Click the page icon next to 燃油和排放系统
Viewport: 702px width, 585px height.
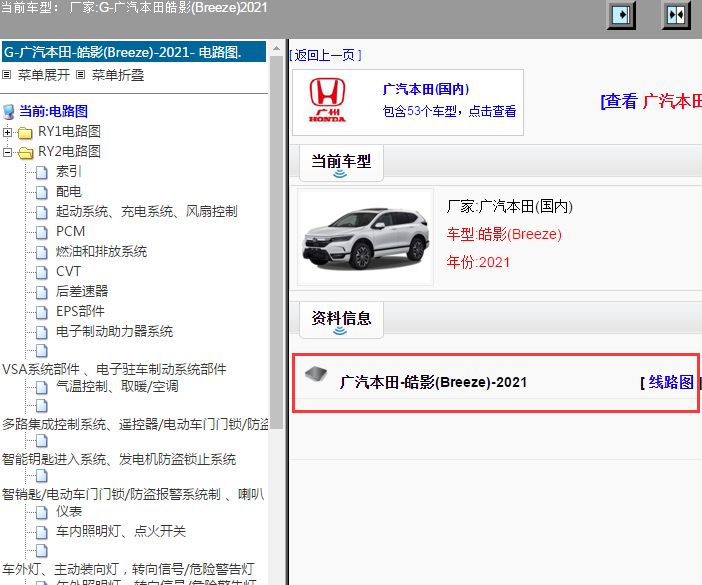click(42, 252)
